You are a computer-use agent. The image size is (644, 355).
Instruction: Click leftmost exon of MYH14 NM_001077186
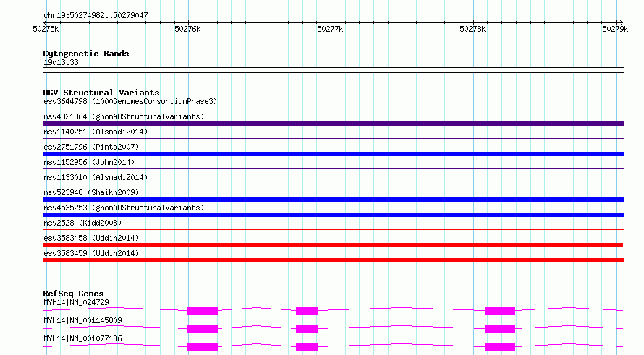click(x=203, y=347)
